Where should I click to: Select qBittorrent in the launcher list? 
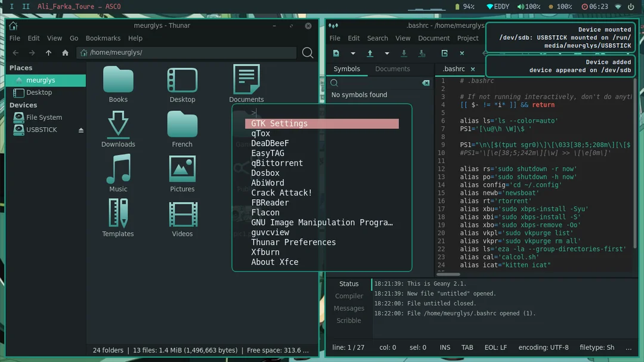click(277, 163)
